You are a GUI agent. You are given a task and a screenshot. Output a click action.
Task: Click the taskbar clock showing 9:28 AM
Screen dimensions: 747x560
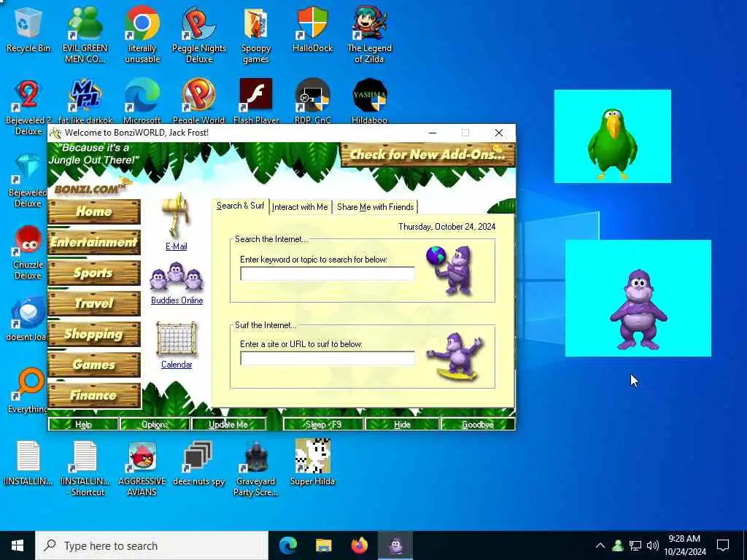click(x=684, y=545)
